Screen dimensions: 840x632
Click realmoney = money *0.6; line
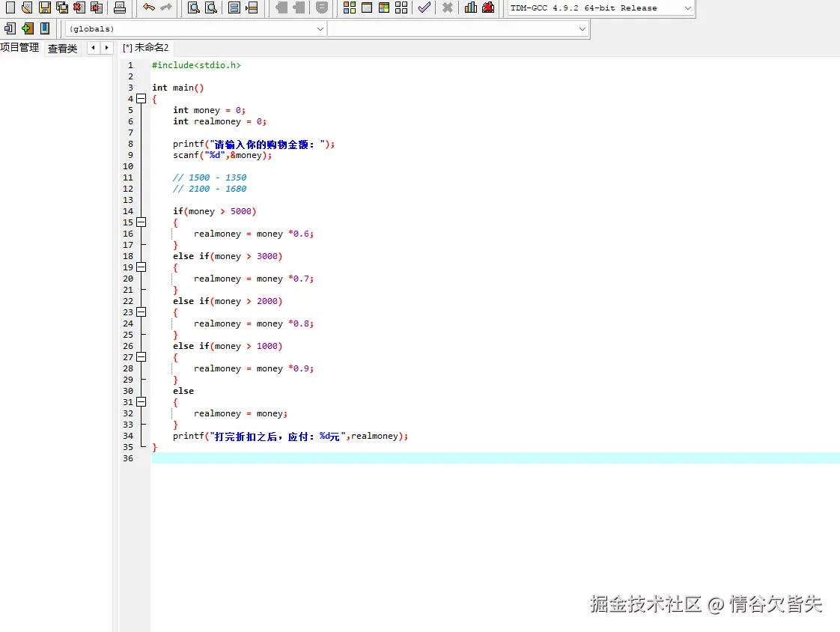tap(253, 234)
